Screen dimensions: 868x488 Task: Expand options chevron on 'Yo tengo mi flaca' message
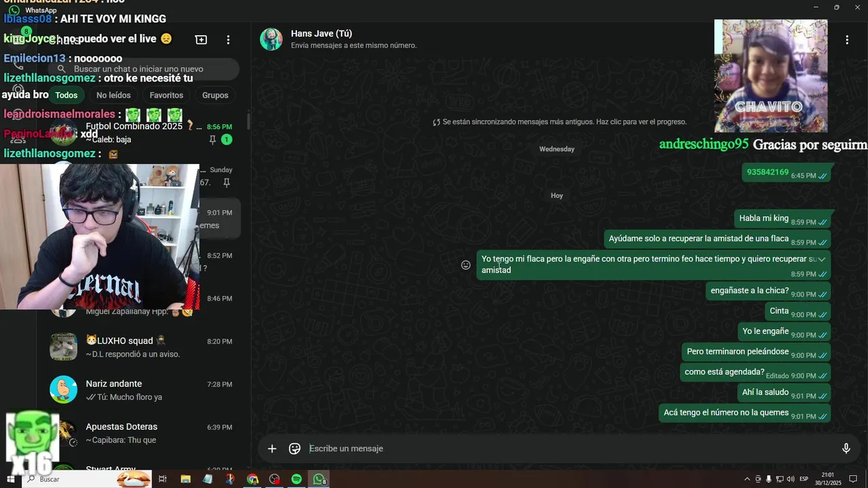pos(821,260)
